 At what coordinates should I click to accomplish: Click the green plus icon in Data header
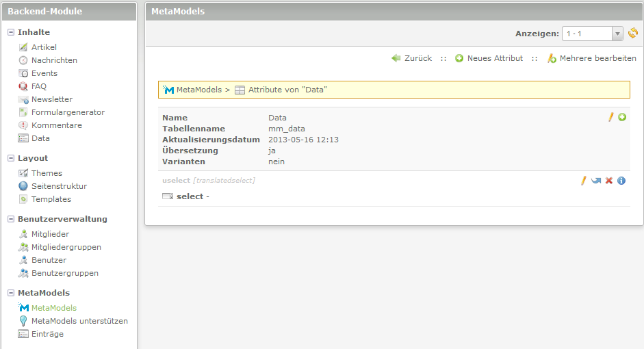coord(622,118)
